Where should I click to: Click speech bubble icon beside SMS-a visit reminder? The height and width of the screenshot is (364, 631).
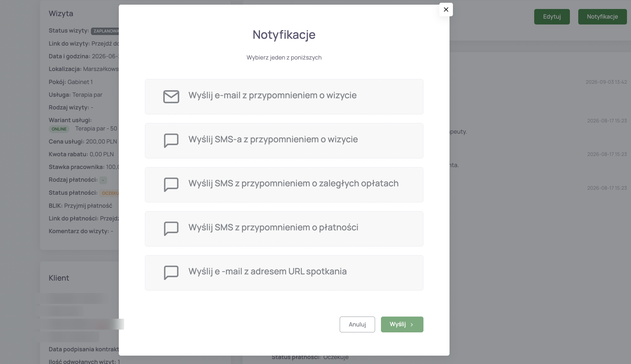coord(171,141)
